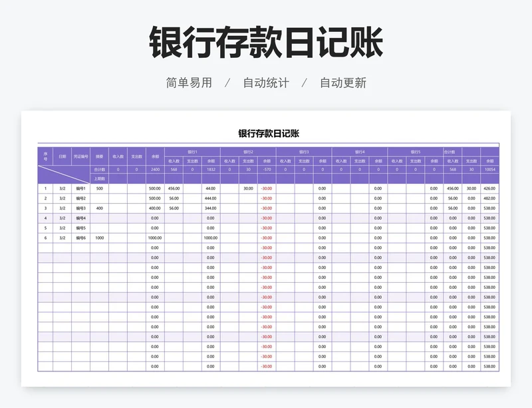Click the 银行1 balance total 1832
The width and height of the screenshot is (532, 408).
211,169
